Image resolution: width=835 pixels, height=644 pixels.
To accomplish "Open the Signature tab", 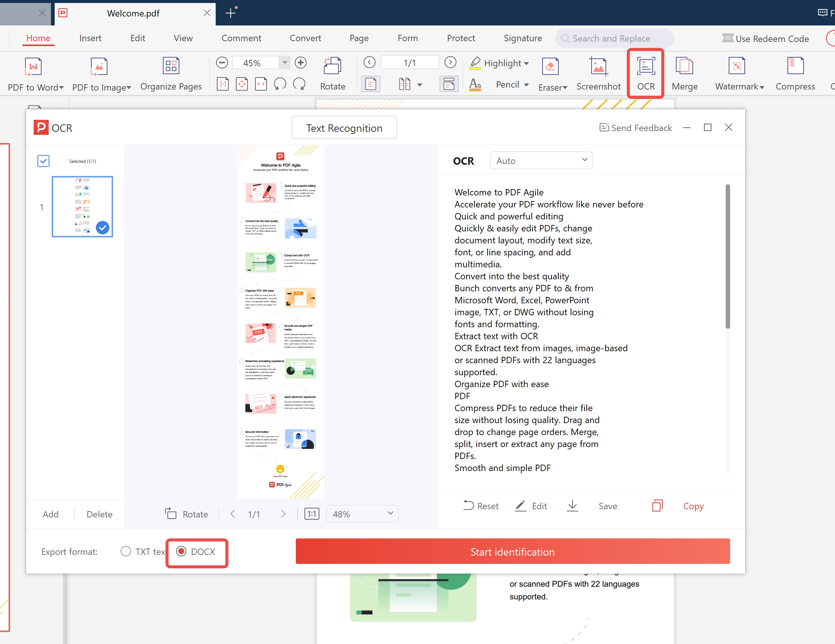I will 523,38.
